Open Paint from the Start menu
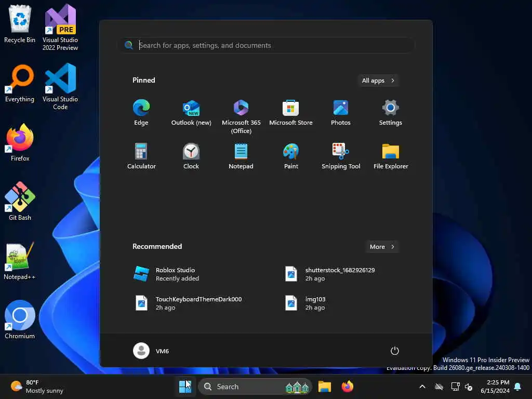 (x=291, y=156)
